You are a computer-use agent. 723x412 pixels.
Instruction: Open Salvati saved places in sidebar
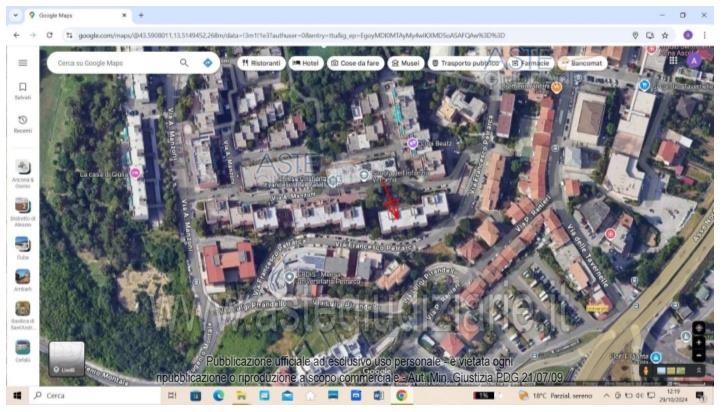click(22, 91)
